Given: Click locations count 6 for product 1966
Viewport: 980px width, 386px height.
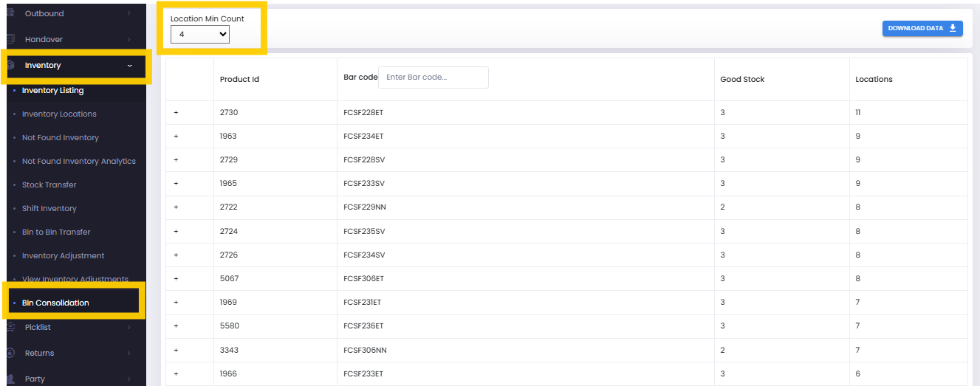Looking at the screenshot, I should [x=858, y=373].
